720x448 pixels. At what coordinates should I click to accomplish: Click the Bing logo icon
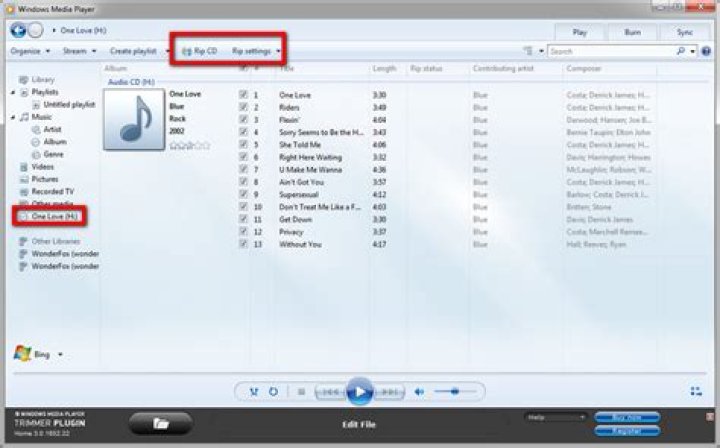tap(22, 353)
